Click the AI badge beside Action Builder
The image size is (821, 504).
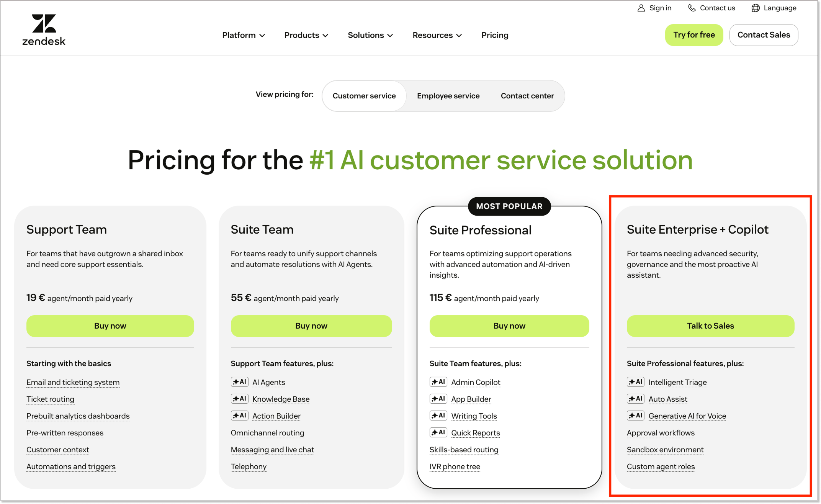click(240, 416)
